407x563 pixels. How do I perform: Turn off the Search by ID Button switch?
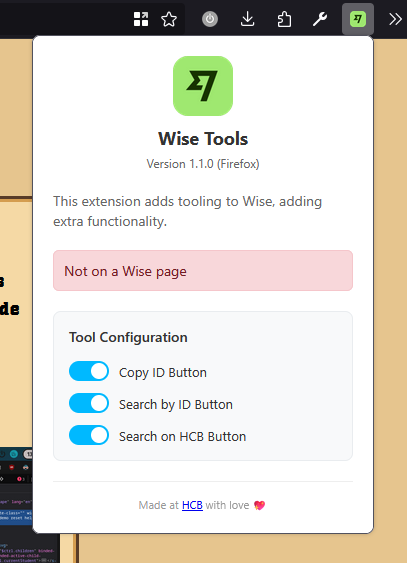[89, 403]
